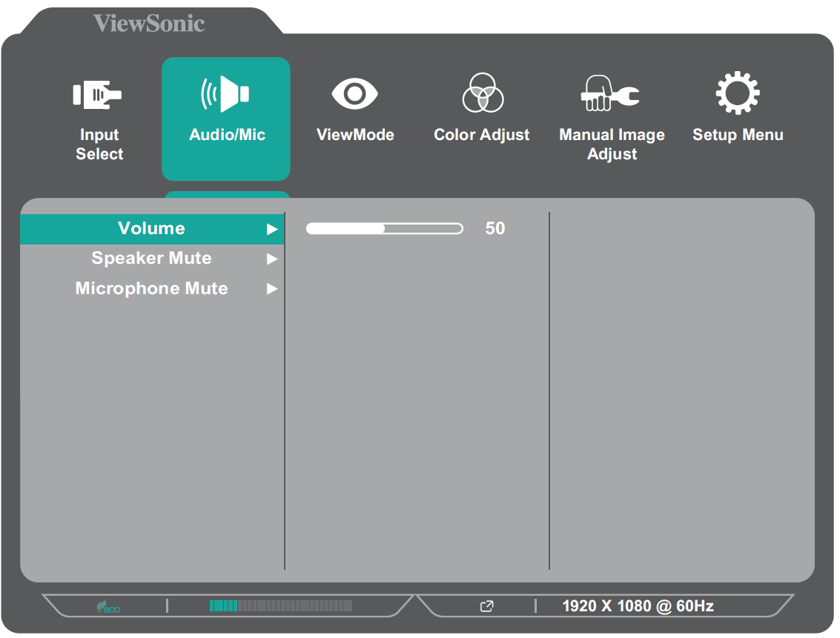
Task: Select the Microphone Mute option
Action: (152, 288)
